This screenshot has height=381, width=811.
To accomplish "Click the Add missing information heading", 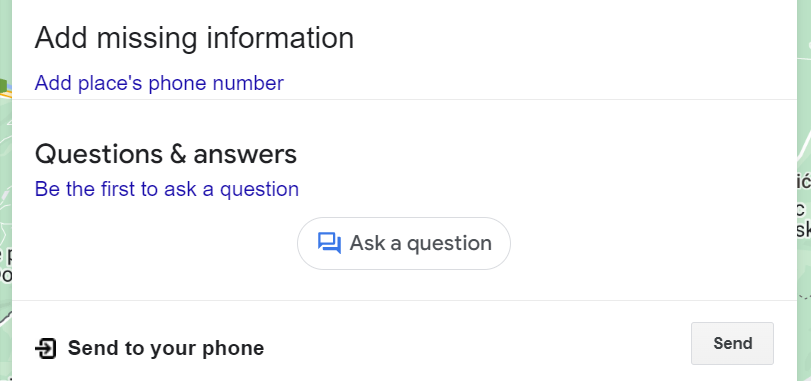I will [x=194, y=38].
